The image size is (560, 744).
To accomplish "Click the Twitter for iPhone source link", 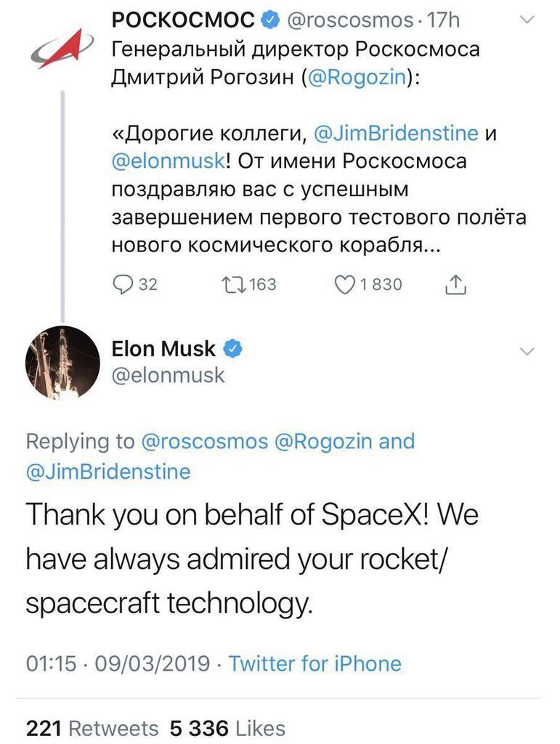I will coord(314,663).
